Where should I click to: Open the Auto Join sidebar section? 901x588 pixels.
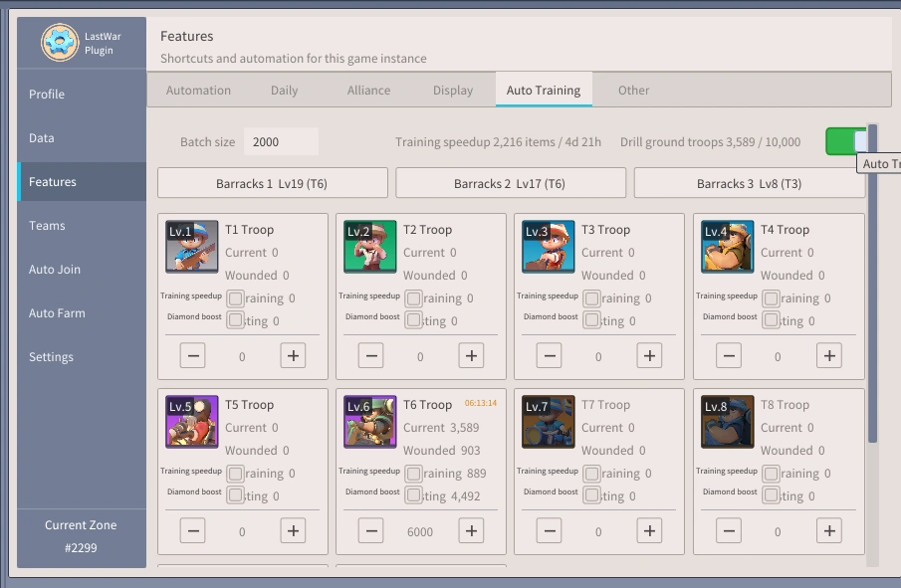pyautogui.click(x=82, y=270)
